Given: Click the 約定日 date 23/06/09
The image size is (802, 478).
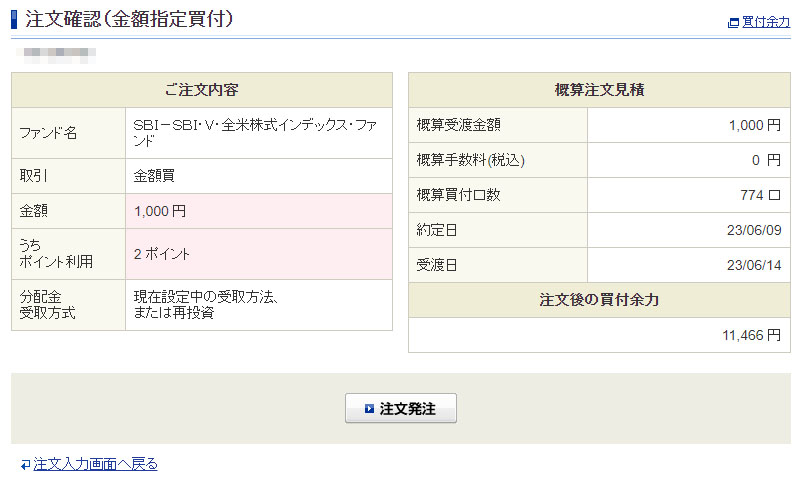Looking at the screenshot, I should pos(755,230).
